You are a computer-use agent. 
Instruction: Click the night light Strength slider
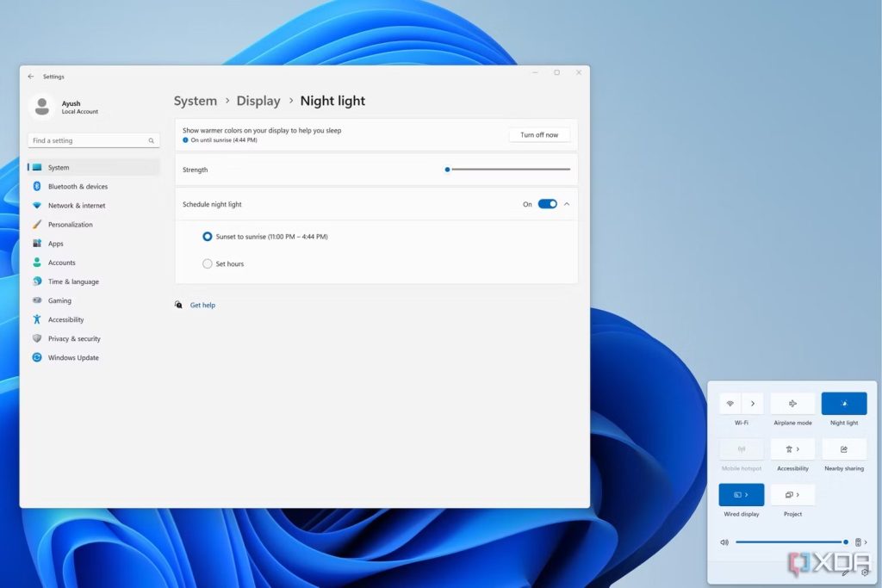coord(508,170)
